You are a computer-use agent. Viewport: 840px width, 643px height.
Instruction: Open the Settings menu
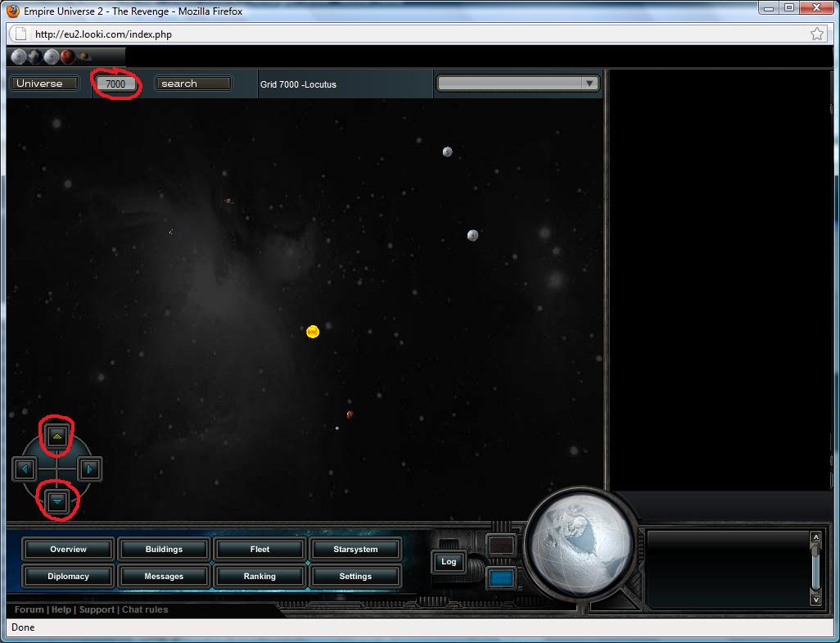355,577
